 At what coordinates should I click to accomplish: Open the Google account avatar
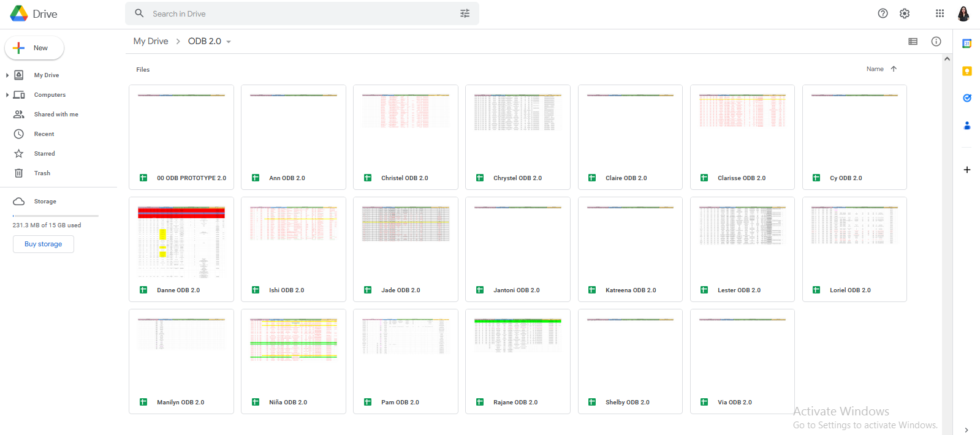(963, 13)
